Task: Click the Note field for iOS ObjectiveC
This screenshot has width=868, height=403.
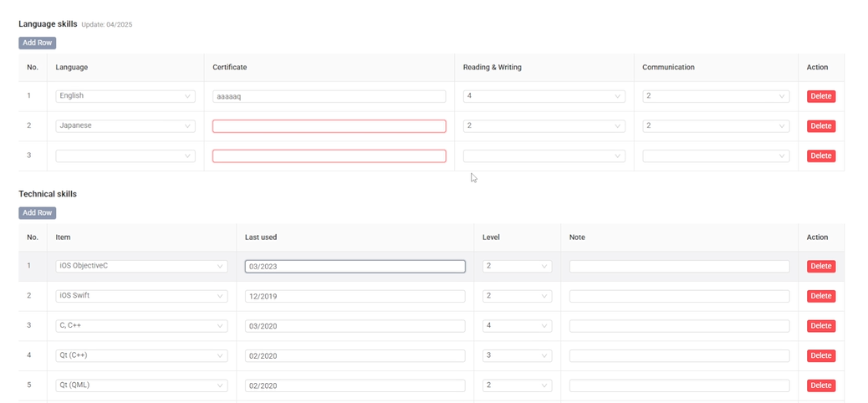Action: point(679,267)
